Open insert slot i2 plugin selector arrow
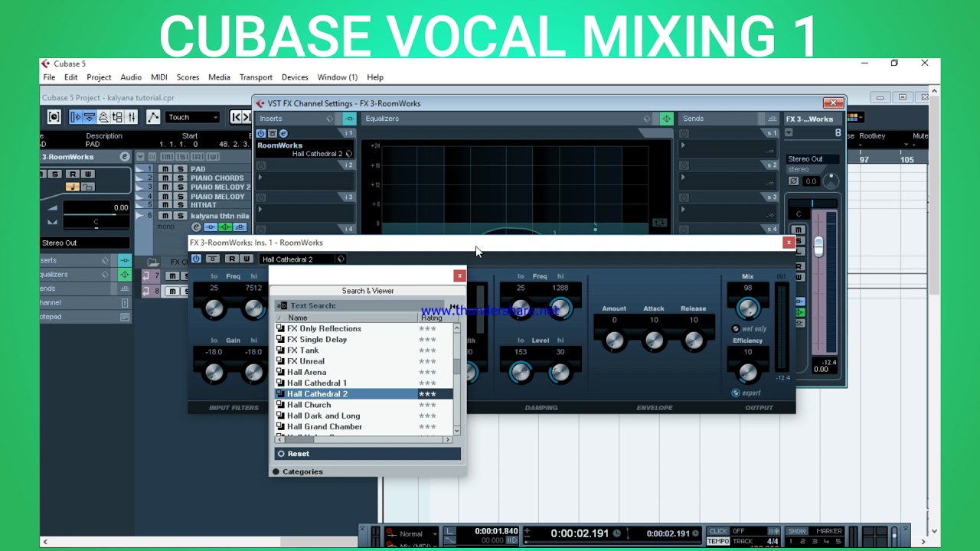 coord(260,178)
